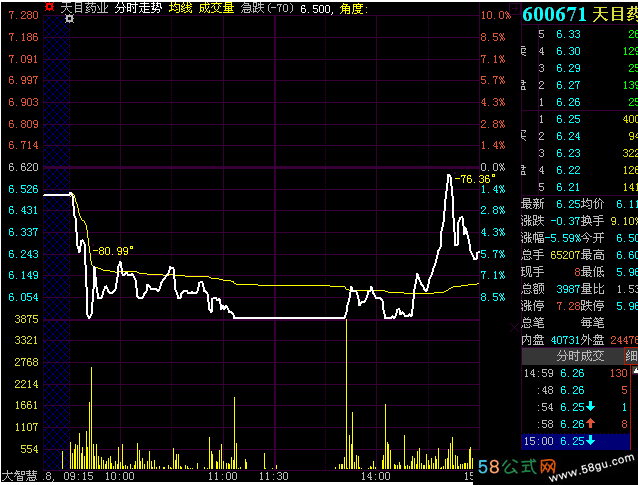Viewport: 638px width, 485px height.
Task: Click buy level 5 price 6.21
Action: click(x=568, y=187)
